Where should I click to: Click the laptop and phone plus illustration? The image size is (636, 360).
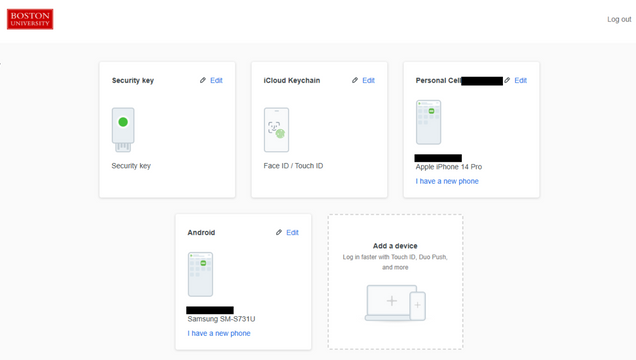coord(395,303)
